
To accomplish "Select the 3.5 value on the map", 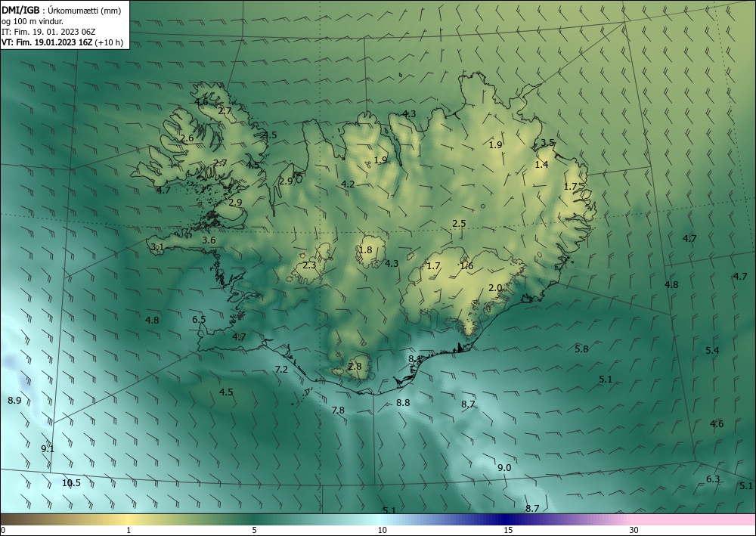I will (547, 142).
